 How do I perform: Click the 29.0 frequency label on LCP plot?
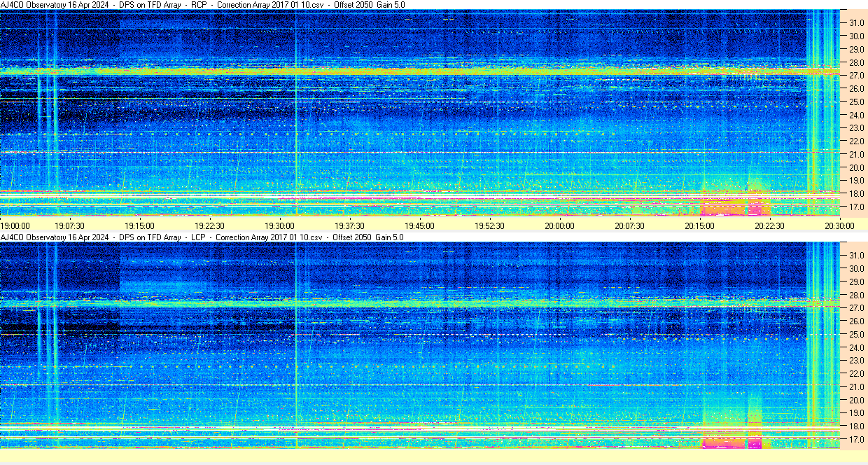[857, 282]
